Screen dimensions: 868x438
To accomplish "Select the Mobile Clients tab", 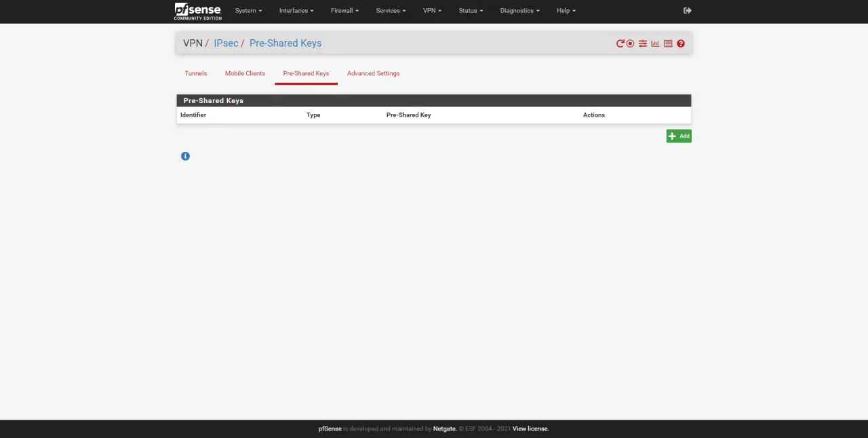I will pos(245,73).
